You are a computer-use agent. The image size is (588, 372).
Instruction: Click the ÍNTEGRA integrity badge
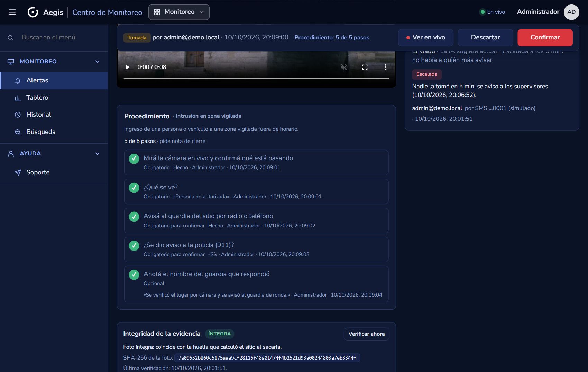220,334
